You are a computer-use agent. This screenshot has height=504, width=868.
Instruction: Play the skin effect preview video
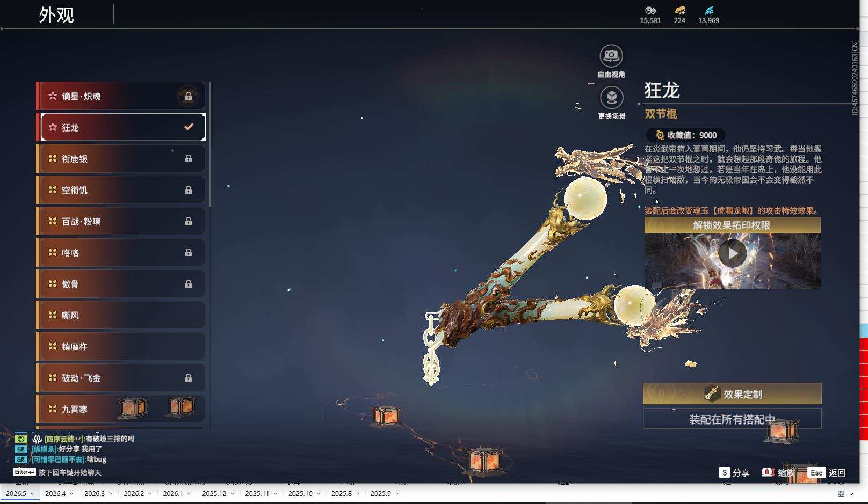pos(732,253)
